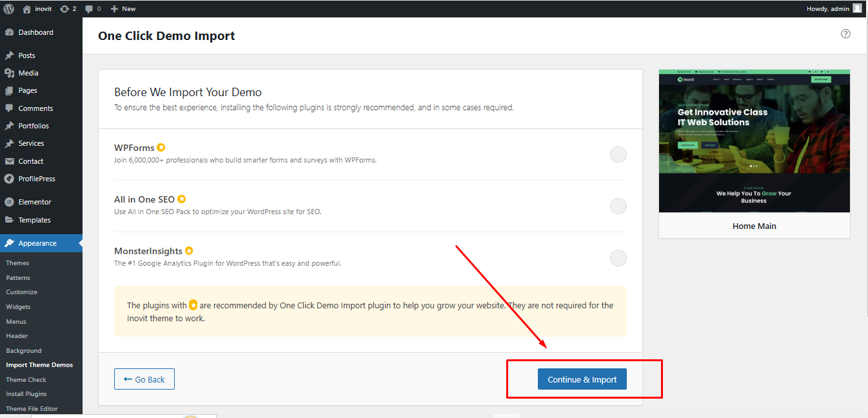Viewport: 868px width, 418px height.
Task: Toggle the MonsterInsights plugin checkbox
Action: (618, 258)
